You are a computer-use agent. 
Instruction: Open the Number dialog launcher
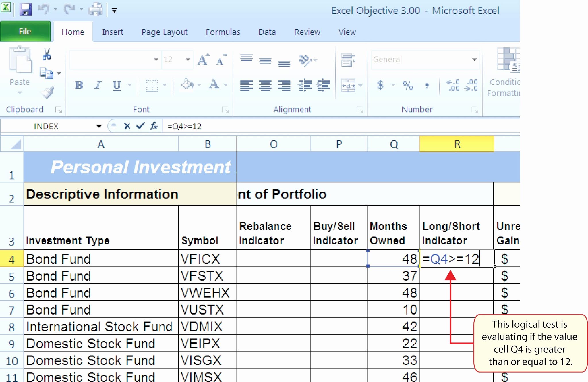[x=475, y=110]
